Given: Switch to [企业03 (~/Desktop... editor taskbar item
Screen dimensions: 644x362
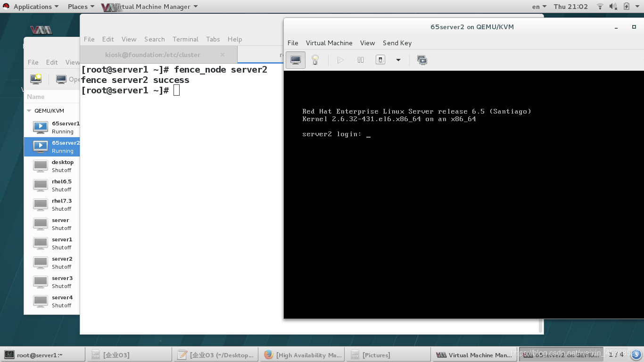Looking at the screenshot, I should (216, 355).
